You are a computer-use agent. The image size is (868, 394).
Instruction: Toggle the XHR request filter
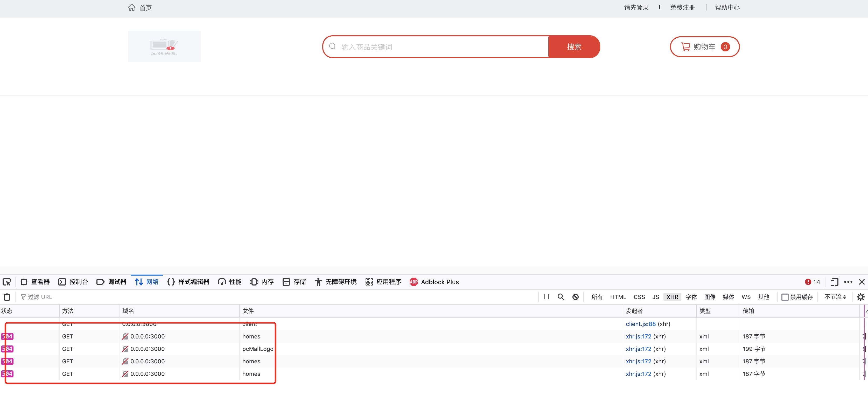click(x=672, y=297)
